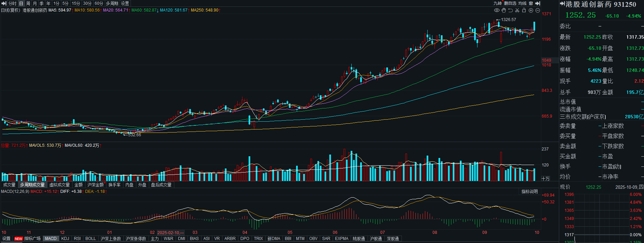This screenshot has height=243, width=644.
Task: Switch to the 沪深涨停数 indicator
Action: pos(136,239)
